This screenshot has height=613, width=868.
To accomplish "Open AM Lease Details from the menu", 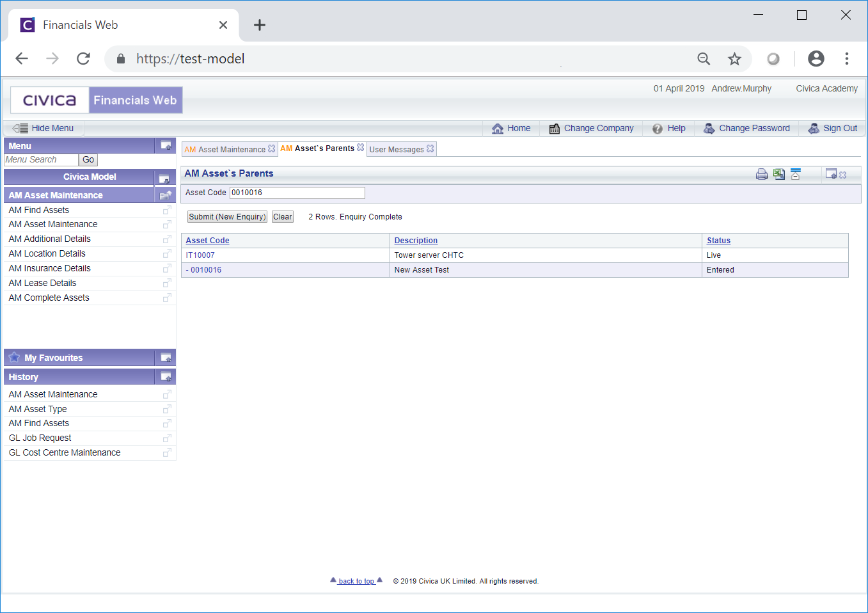I will 42,283.
